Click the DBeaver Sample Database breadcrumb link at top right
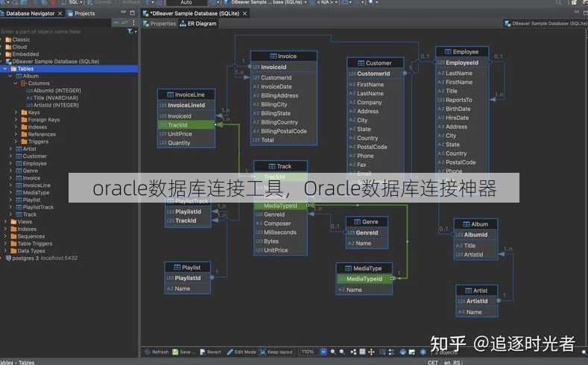The width and height of the screenshot is (588, 365). point(546,24)
